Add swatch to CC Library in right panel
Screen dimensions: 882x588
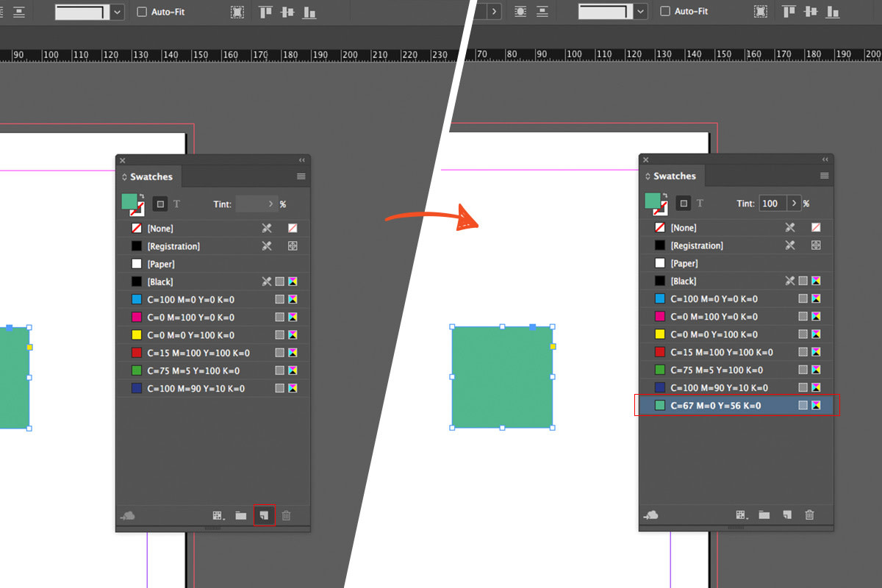(650, 515)
